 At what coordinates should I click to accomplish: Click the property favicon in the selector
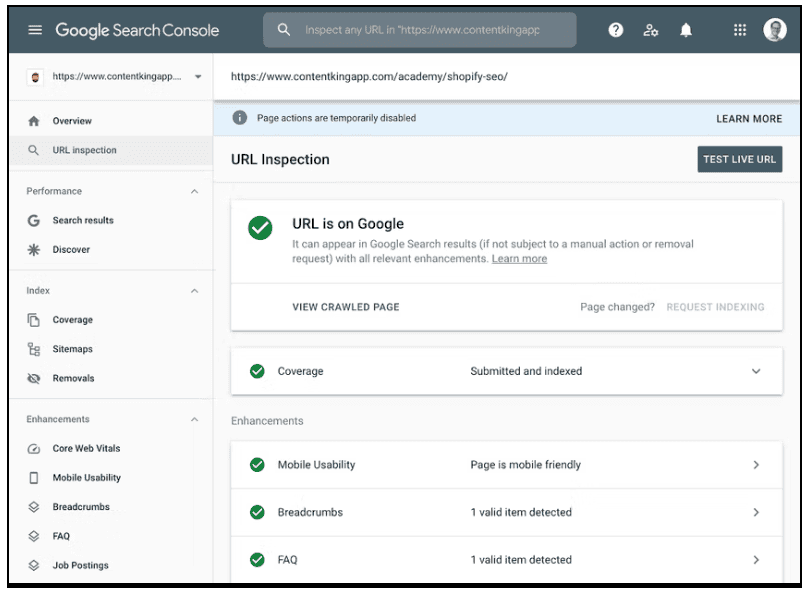35,77
